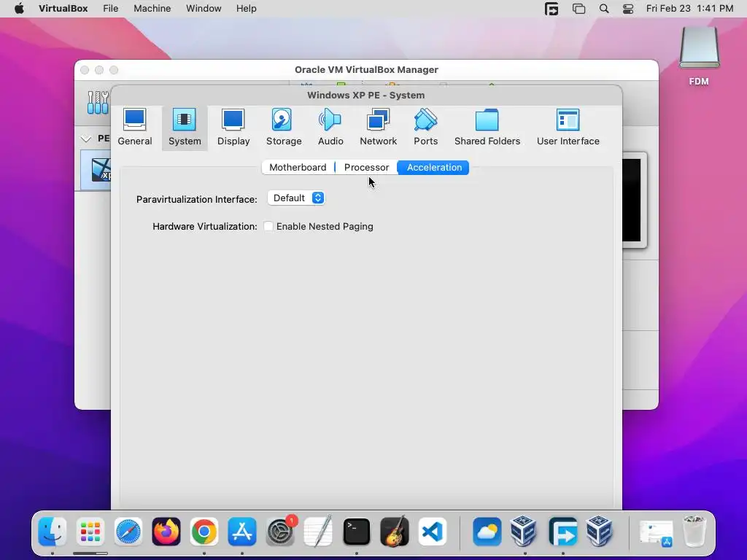Viewport: 747px width, 560px height.
Task: Open the Machine menu
Action: [152, 9]
